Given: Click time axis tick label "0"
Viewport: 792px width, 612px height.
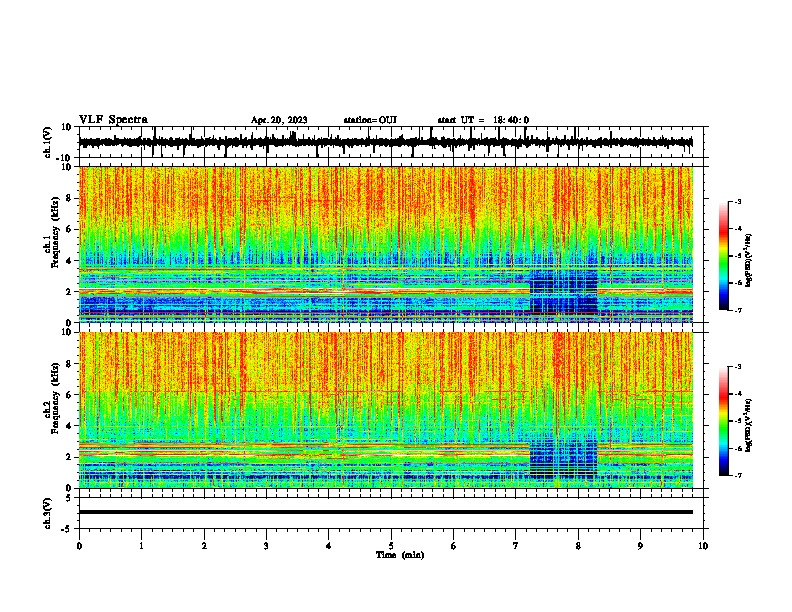Looking at the screenshot, I should pyautogui.click(x=79, y=546).
